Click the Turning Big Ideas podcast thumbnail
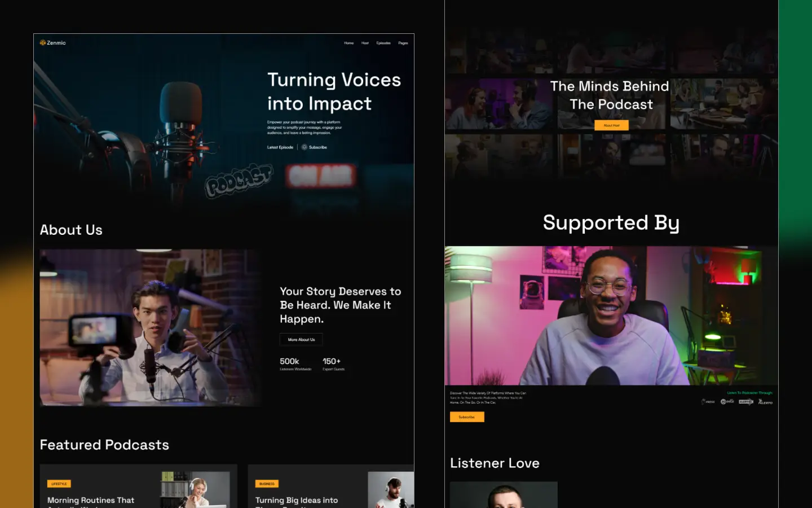The height and width of the screenshot is (508, 812). coord(391,489)
